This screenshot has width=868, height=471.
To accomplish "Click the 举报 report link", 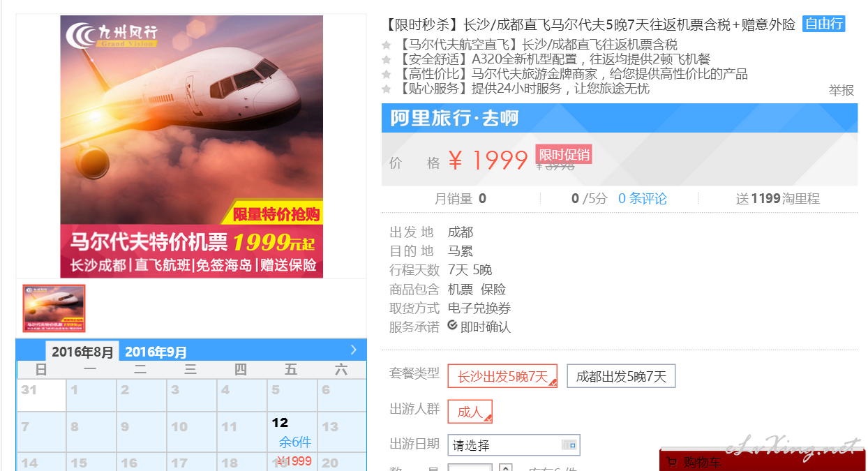I will coord(841,90).
